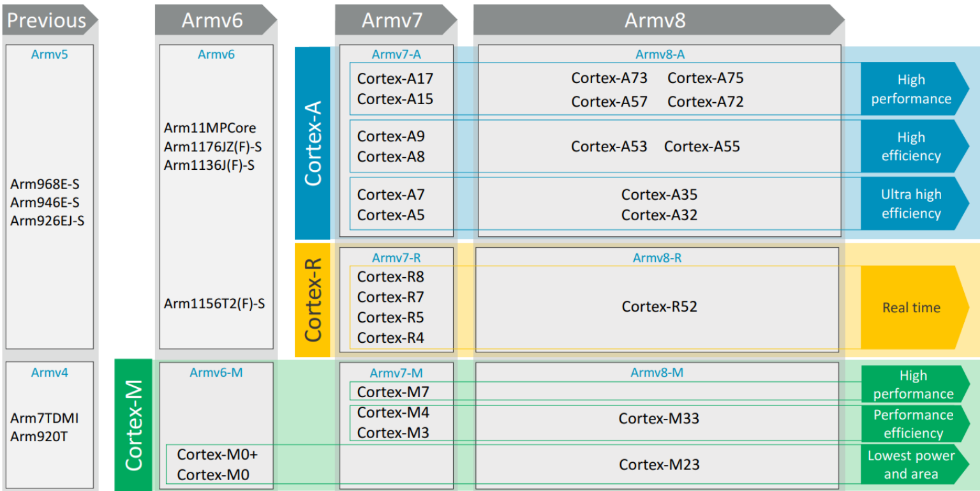Click the "Cortex-M0+" processor name
Viewport: 980px width, 491px height.
(x=218, y=455)
